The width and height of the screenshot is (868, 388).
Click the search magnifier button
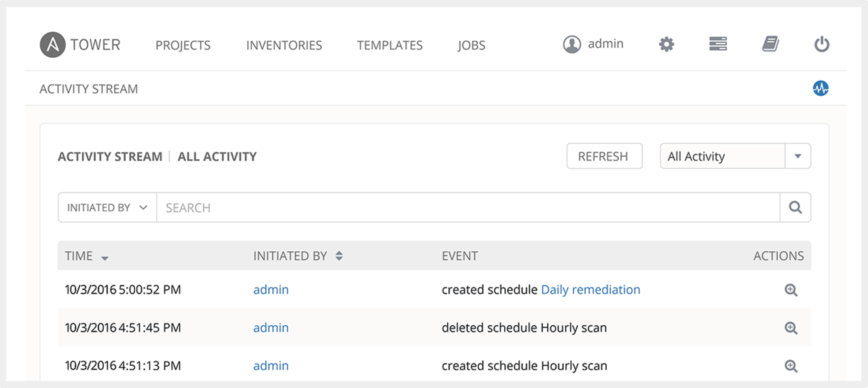tap(795, 207)
